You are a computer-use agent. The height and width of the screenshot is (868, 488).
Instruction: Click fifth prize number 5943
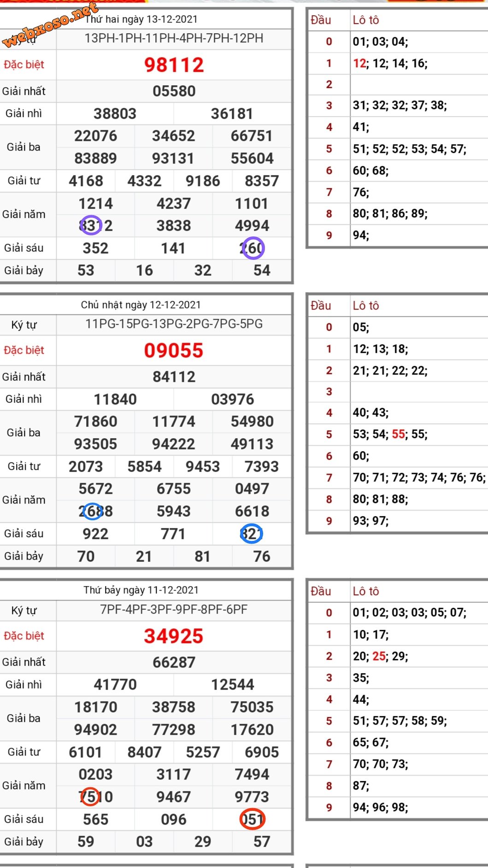click(x=174, y=511)
